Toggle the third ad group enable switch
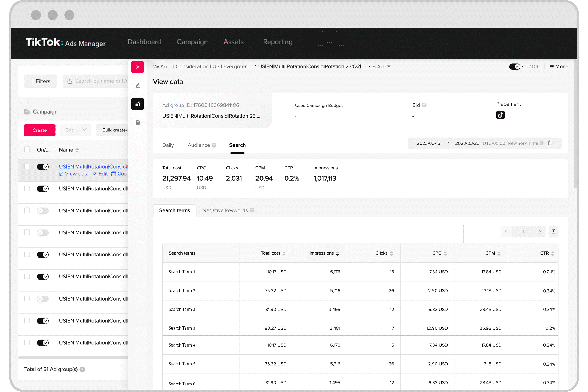This screenshot has height=392, width=588. pos(42,210)
